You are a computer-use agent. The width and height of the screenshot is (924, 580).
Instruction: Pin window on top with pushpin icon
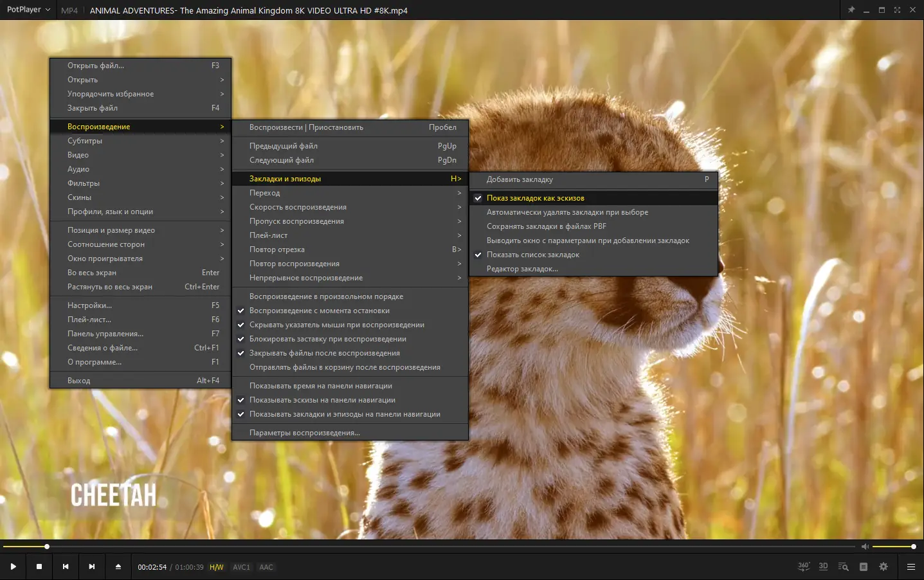click(851, 10)
